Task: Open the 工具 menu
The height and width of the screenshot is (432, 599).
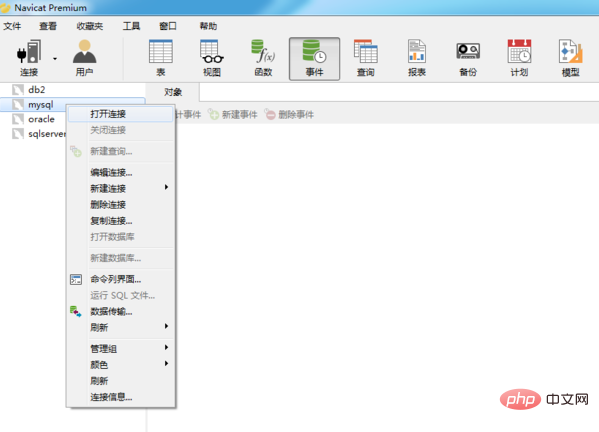Action: point(131,26)
